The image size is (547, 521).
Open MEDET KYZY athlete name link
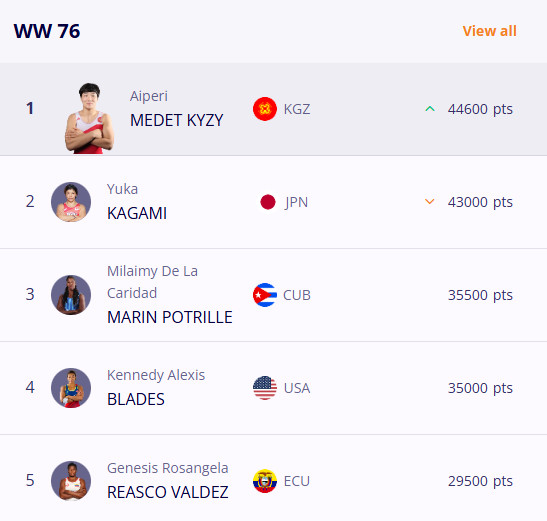click(177, 120)
